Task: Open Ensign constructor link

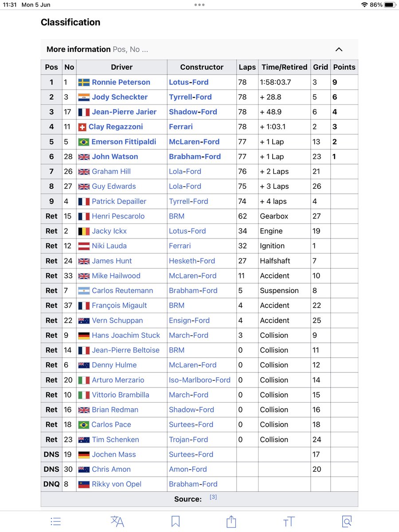Action: 180,321
